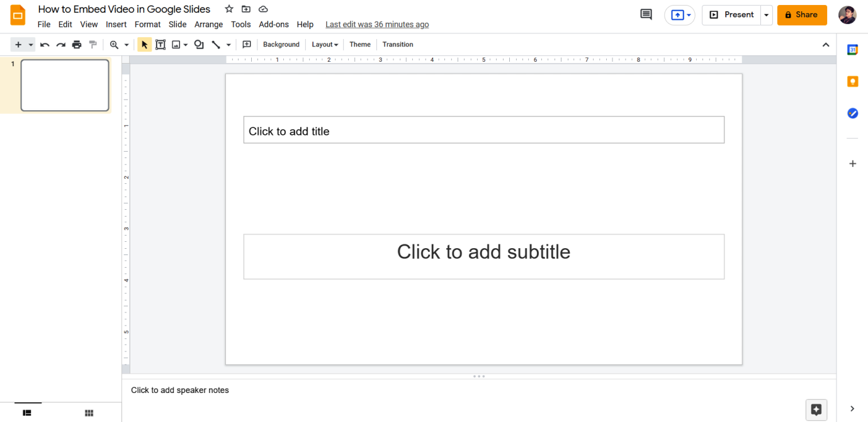This screenshot has width=868, height=422.
Task: Open the Add-ons menu
Action: click(274, 25)
